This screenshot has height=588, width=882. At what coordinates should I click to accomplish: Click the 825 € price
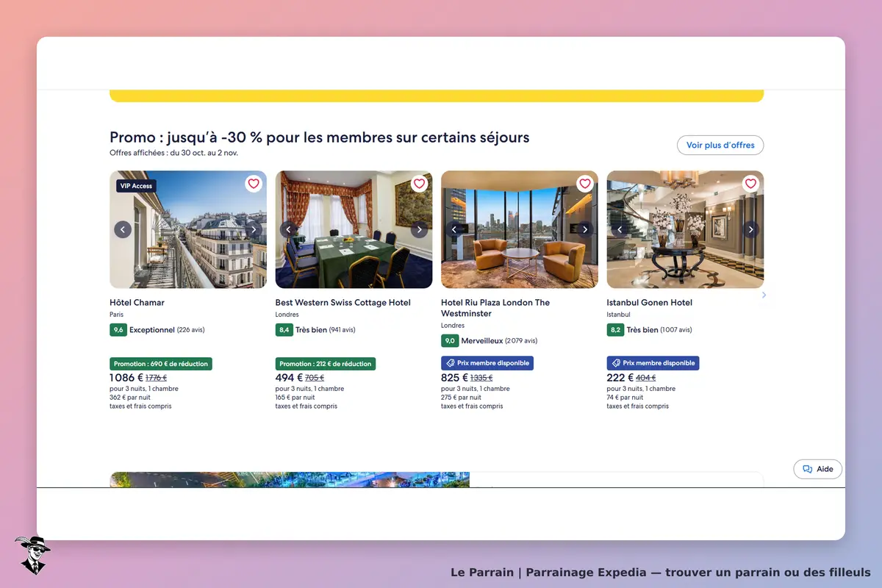point(454,378)
